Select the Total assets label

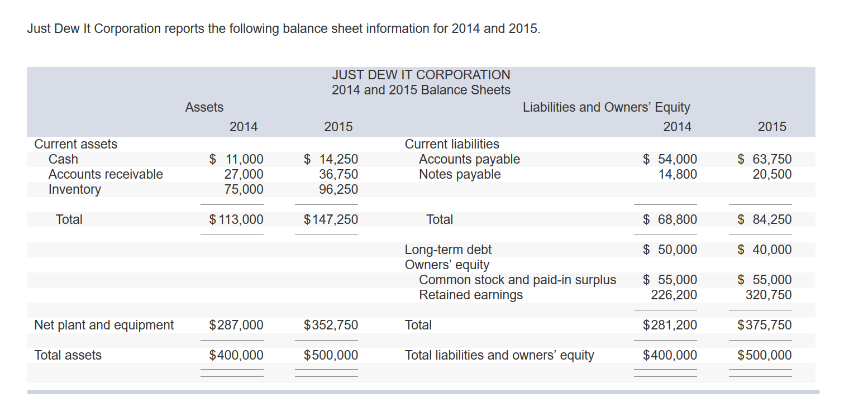[68, 355]
